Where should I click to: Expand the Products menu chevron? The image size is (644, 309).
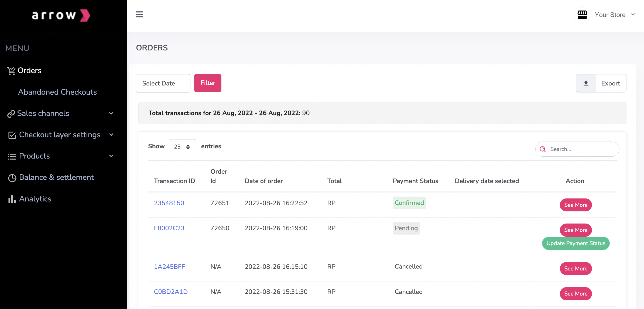(111, 156)
